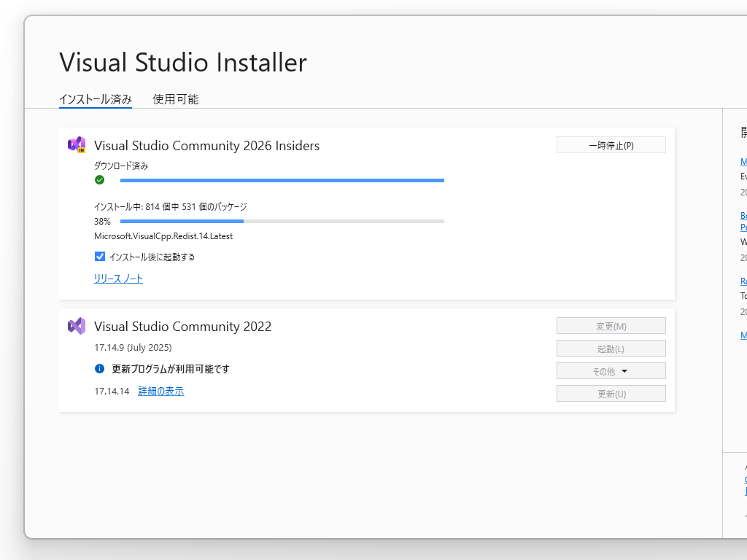
Task: Click the blue info icon beside the update message
Action: [x=100, y=368]
